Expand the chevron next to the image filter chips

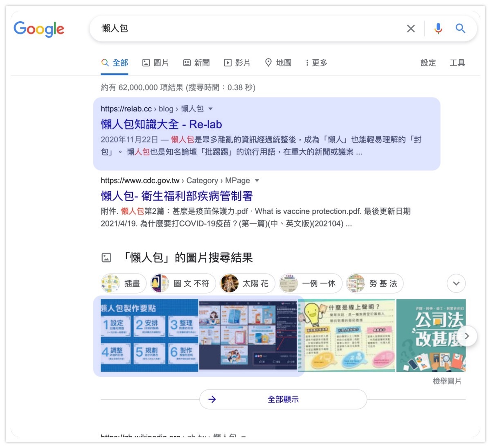(x=456, y=283)
